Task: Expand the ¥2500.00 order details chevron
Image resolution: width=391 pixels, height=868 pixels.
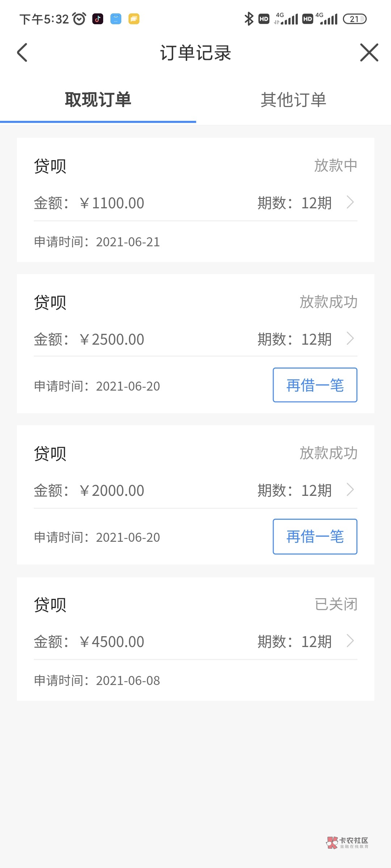Action: pyautogui.click(x=350, y=339)
